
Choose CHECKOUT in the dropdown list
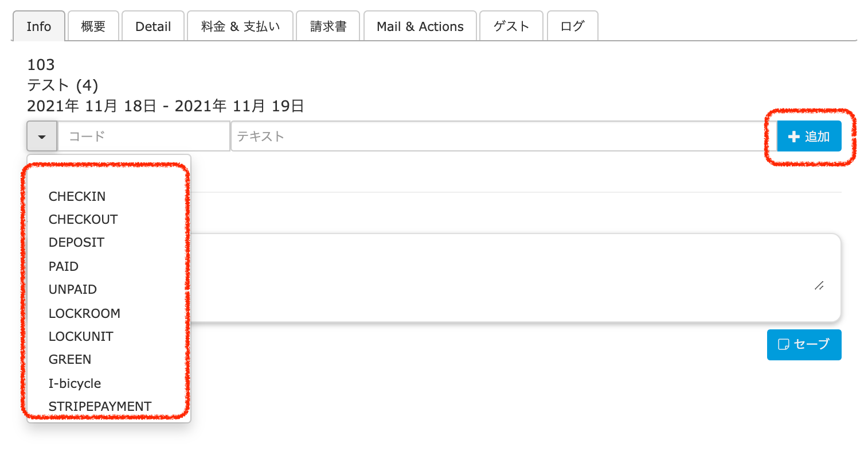coord(83,219)
